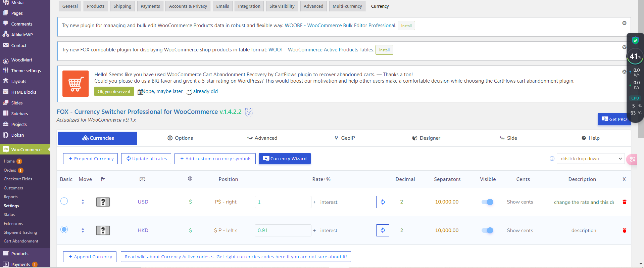This screenshot has width=644, height=268.
Task: Launch the Currency Wizard
Action: pyautogui.click(x=285, y=159)
